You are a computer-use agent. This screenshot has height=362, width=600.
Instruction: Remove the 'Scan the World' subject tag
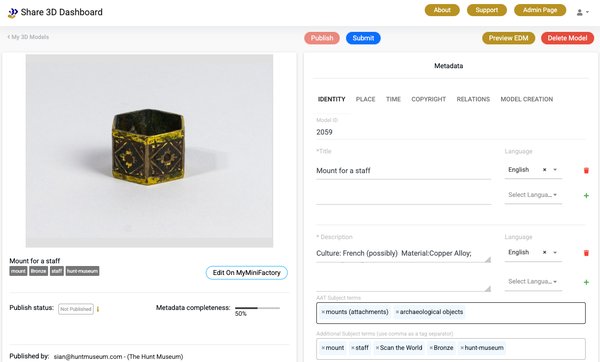377,348
